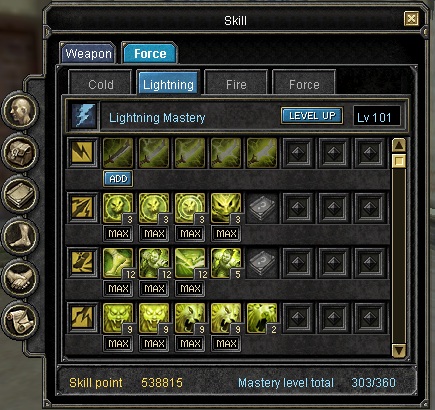Open the handshake party sidebar icon
Viewport: 435px width, 410px height.
click(20, 278)
